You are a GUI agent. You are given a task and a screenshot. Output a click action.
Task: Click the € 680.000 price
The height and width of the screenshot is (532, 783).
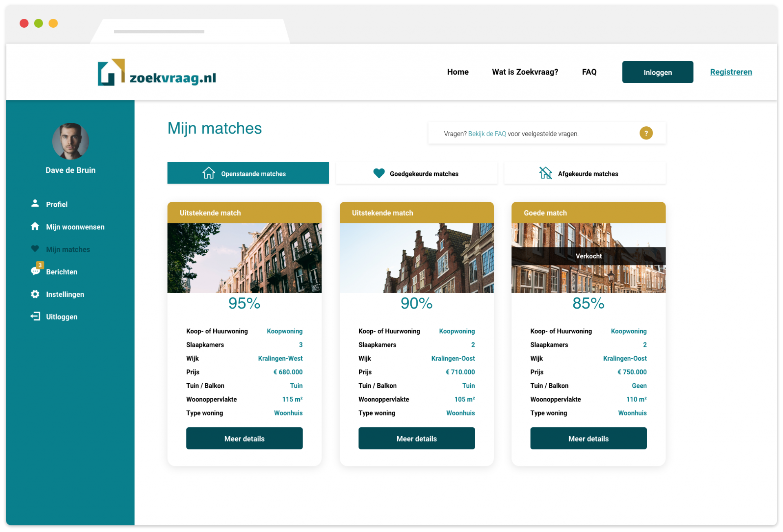(288, 372)
